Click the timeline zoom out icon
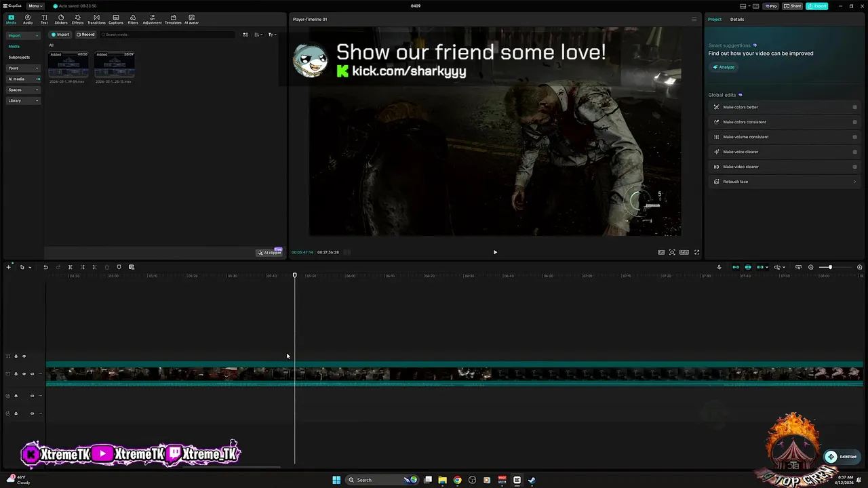The height and width of the screenshot is (488, 868). [810, 267]
